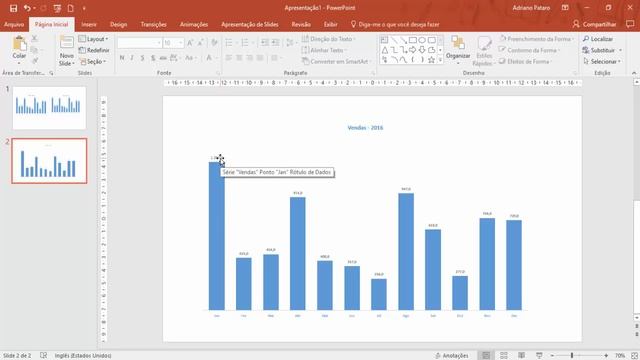The image size is (640, 360).
Task: Toggle bullet list formatting
Action: point(230,43)
